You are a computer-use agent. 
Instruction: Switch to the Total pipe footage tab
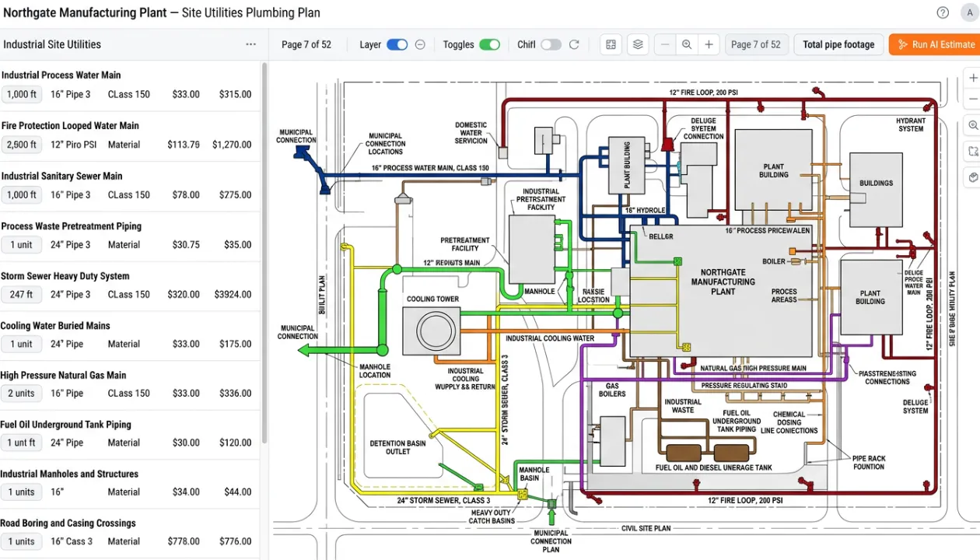838,44
